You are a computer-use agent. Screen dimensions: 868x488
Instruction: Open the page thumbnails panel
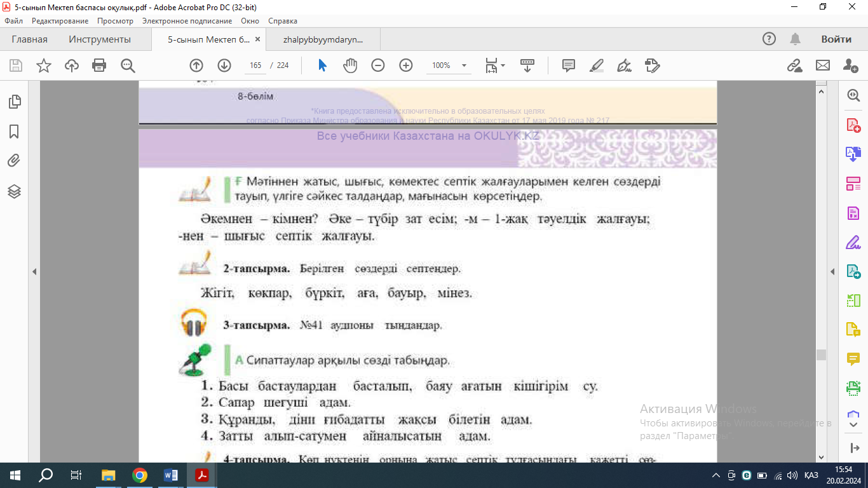point(14,102)
